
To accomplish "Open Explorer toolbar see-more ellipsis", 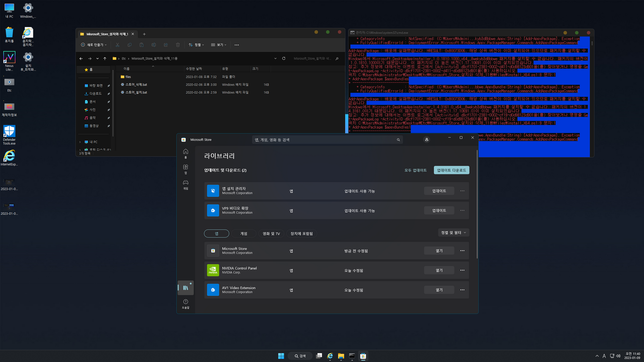I will click(237, 45).
